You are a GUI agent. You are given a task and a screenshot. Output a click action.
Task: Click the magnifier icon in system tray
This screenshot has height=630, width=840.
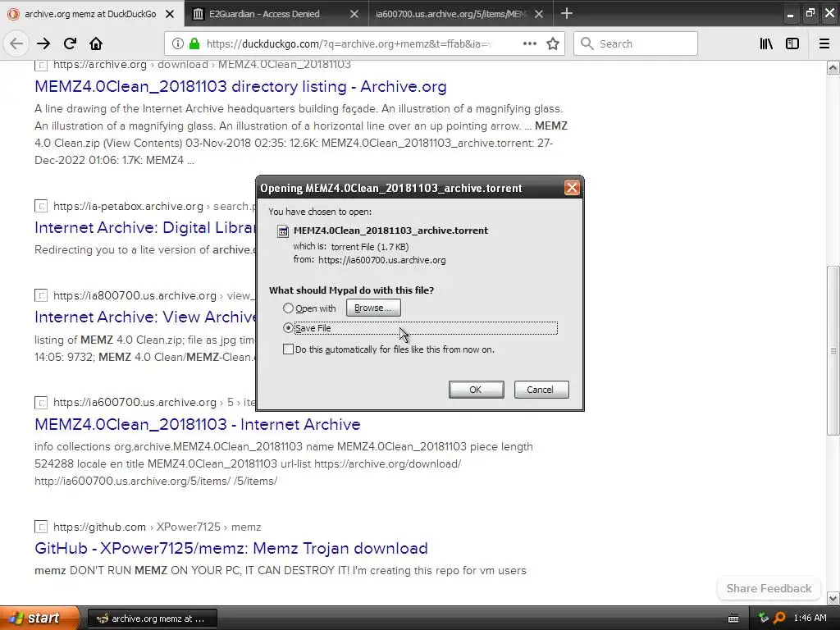click(780, 619)
